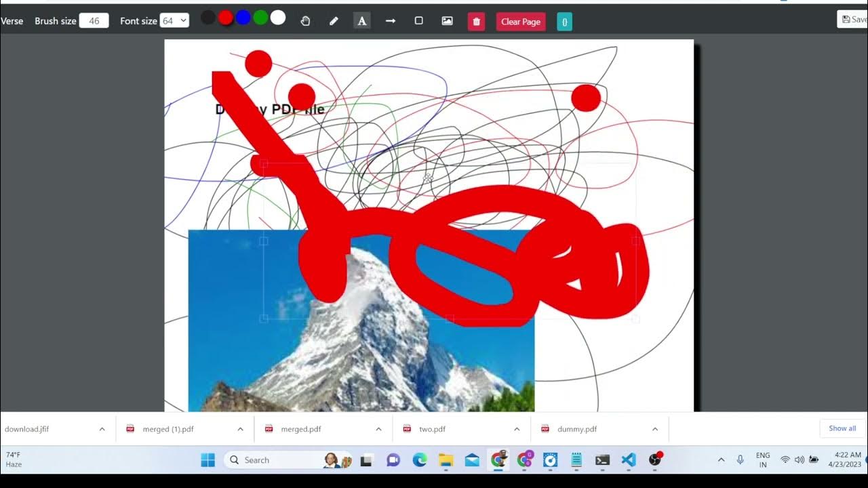The image size is (868, 488).
Task: Pick the green color swatch
Action: pyautogui.click(x=260, y=18)
